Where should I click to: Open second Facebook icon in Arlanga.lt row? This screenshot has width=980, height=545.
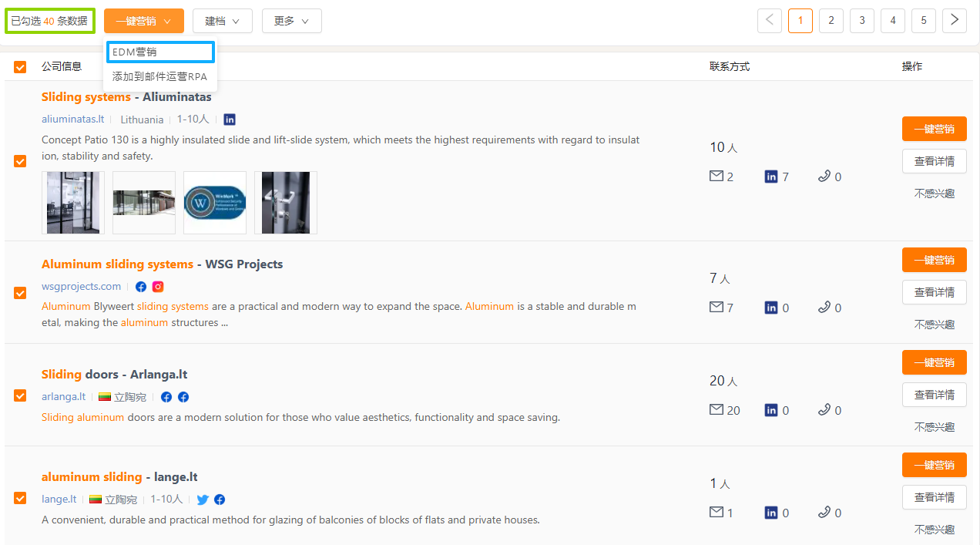pos(183,397)
